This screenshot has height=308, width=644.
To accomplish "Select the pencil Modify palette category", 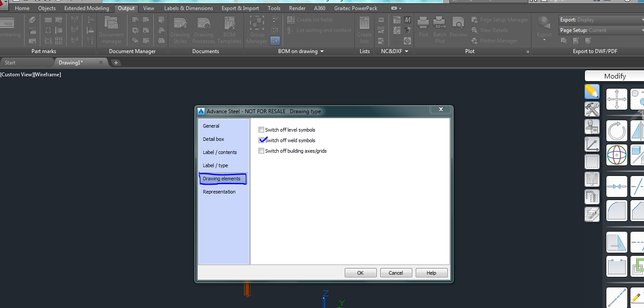I will [592, 91].
